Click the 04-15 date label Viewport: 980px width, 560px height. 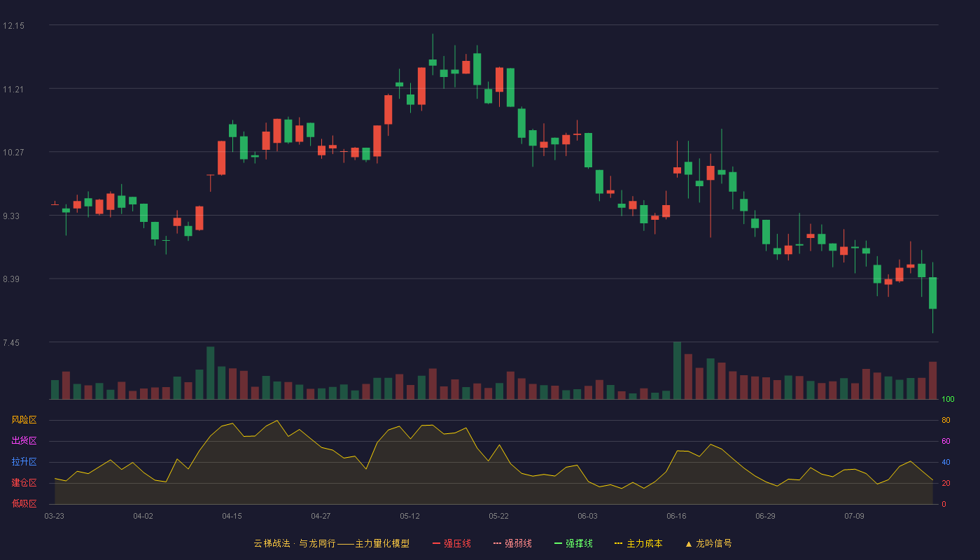pyautogui.click(x=232, y=516)
